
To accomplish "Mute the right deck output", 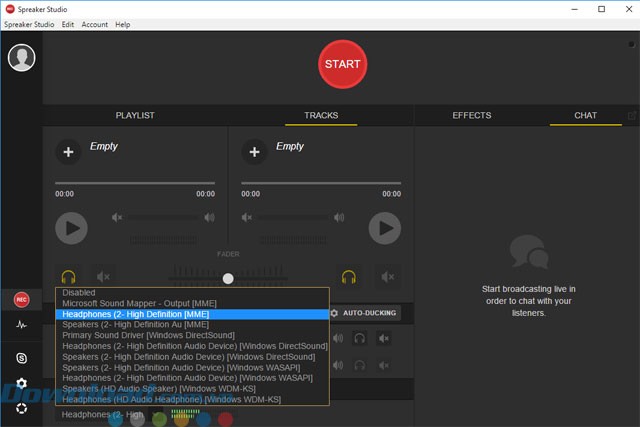I will [385, 276].
